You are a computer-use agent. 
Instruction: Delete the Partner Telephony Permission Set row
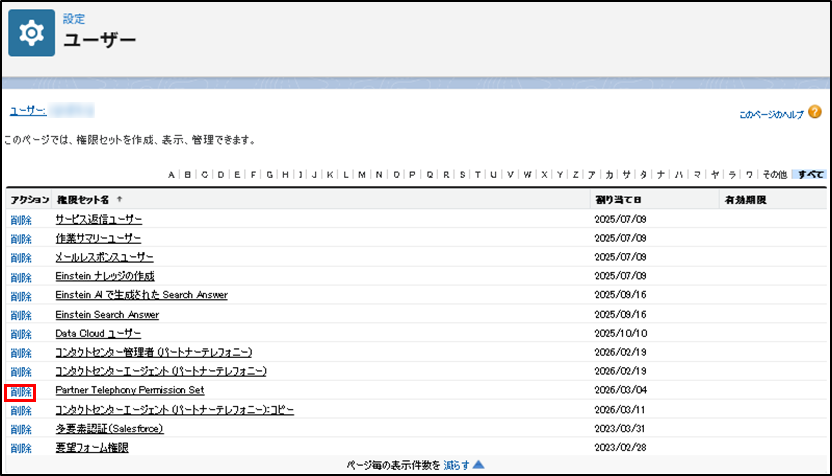click(x=21, y=392)
